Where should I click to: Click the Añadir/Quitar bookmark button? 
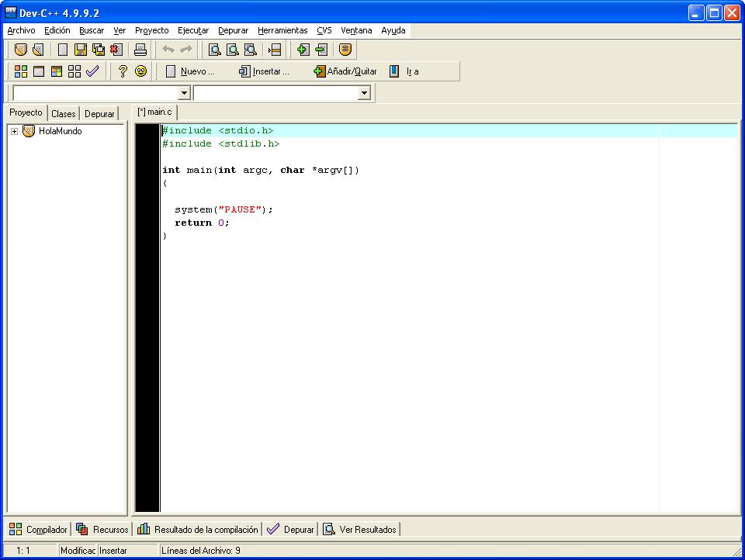tap(345, 71)
